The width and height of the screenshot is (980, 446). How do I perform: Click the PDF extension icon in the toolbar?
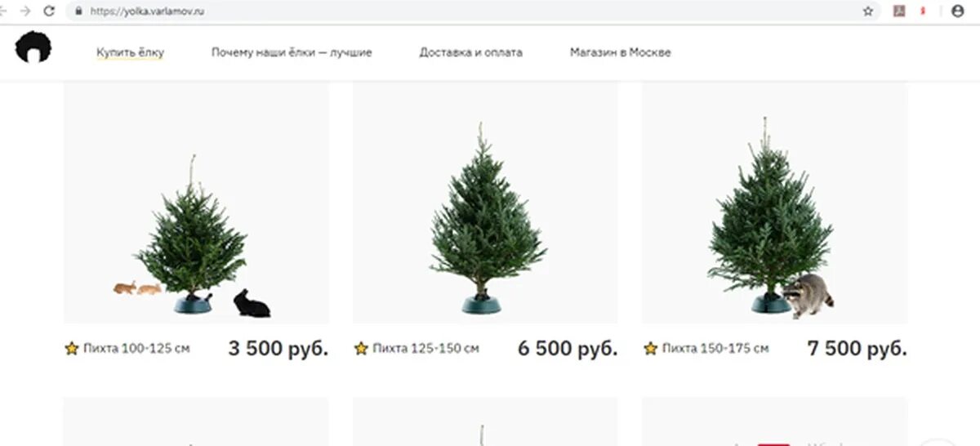click(x=899, y=11)
